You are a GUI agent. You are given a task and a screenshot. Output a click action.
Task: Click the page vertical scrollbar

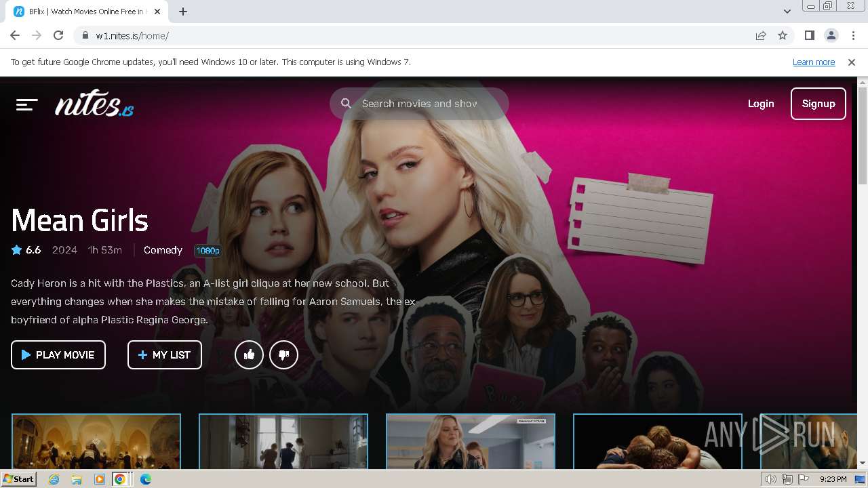point(863,136)
